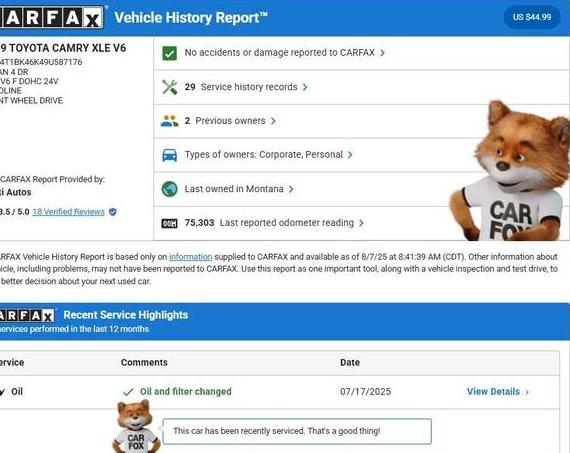Click the Comments column header
This screenshot has width=570, height=453.
(x=144, y=362)
